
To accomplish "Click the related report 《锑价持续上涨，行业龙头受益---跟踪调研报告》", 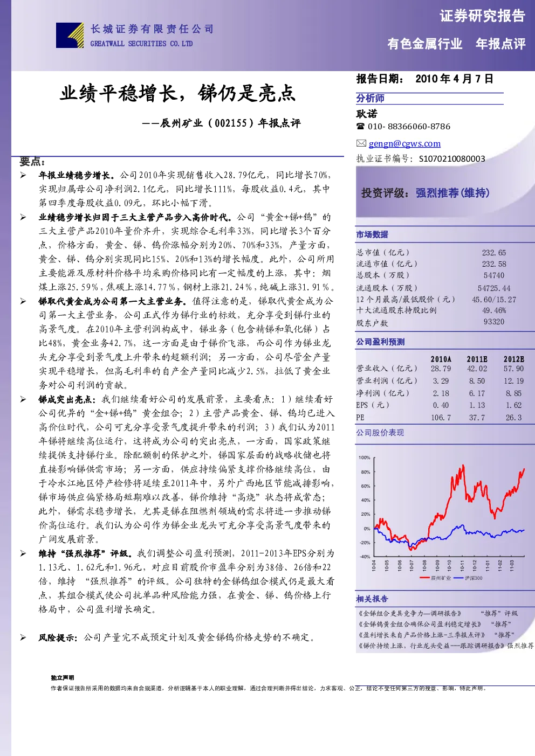I will pyautogui.click(x=431, y=646).
